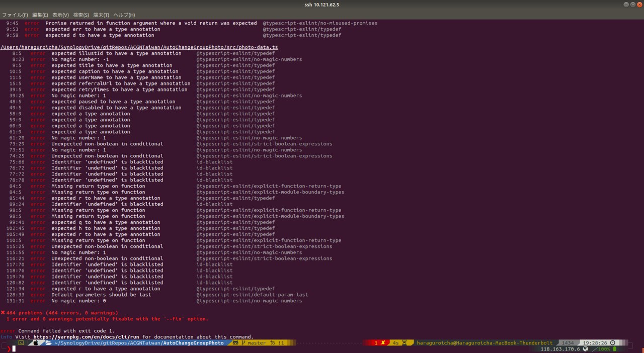Open the photo-data.ts file path link
Viewport: 644px width, 353px height.
139,47
